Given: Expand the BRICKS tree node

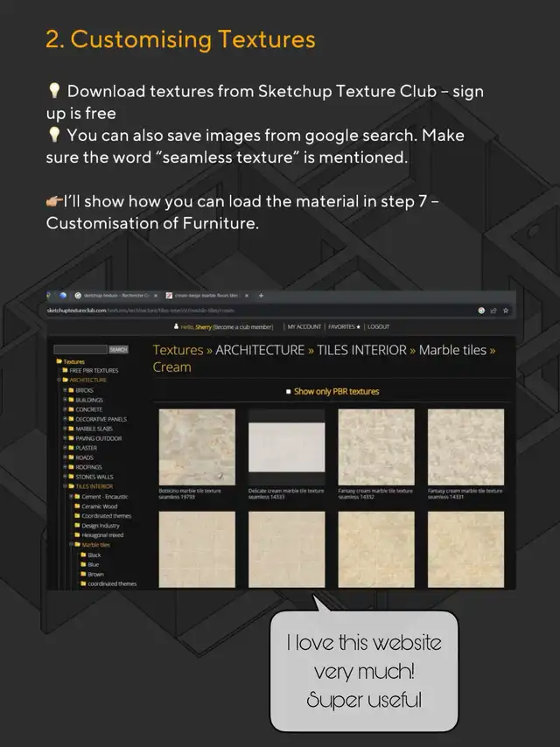Looking at the screenshot, I should 65,390.
